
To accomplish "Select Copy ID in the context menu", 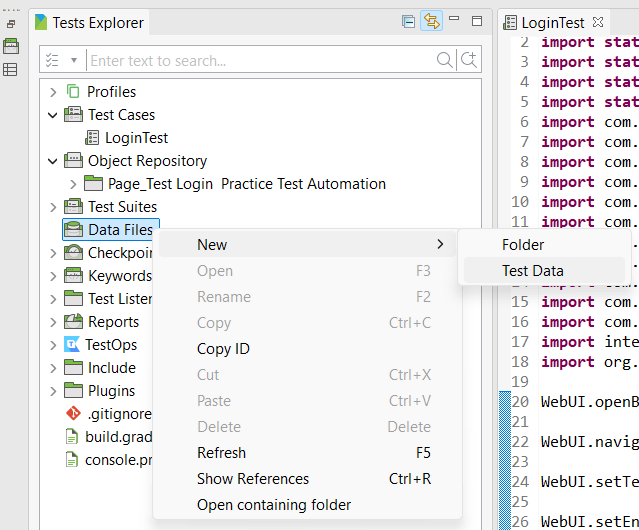I will [x=307, y=349].
